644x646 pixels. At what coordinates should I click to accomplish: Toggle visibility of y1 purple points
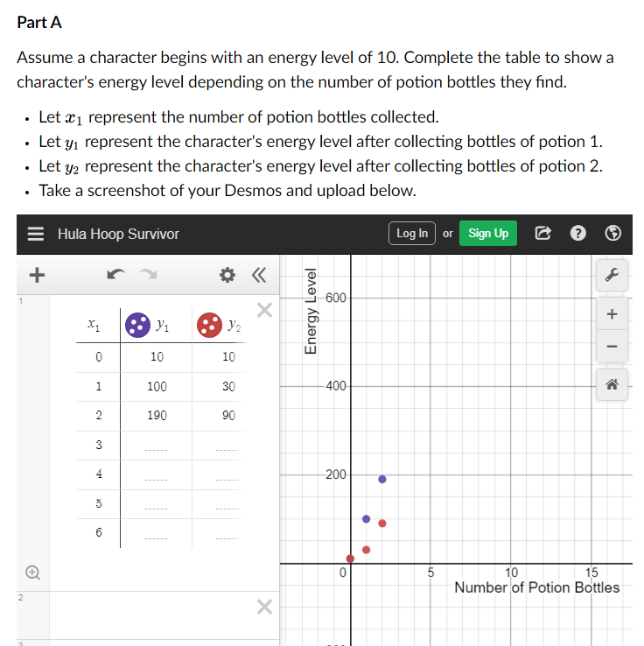137,325
